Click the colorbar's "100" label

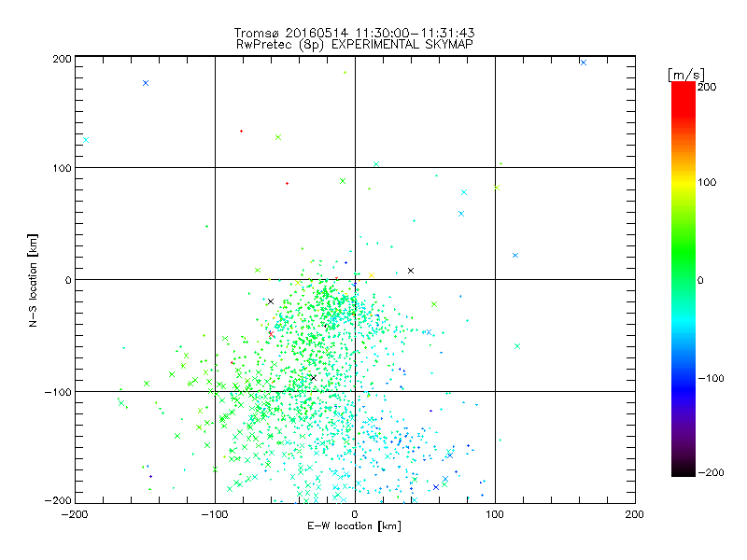tap(707, 182)
